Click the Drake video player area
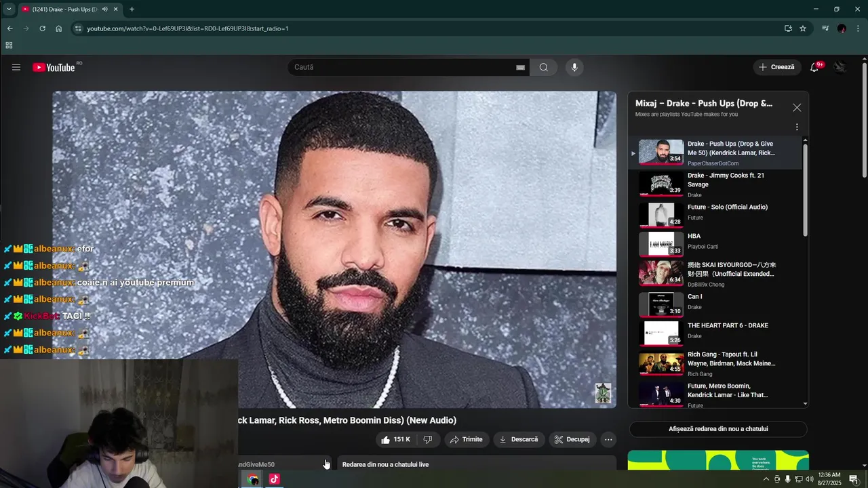This screenshot has width=868, height=488. pyautogui.click(x=334, y=249)
